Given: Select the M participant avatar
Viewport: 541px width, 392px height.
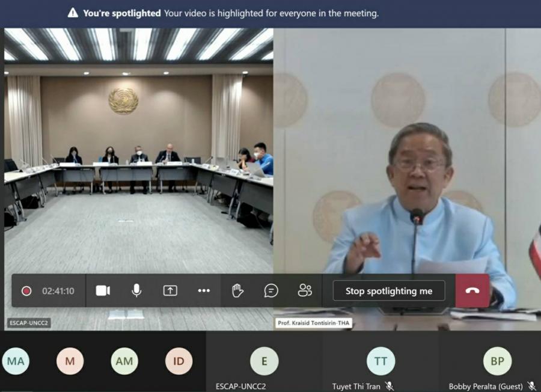Looking at the screenshot, I should [x=70, y=361].
